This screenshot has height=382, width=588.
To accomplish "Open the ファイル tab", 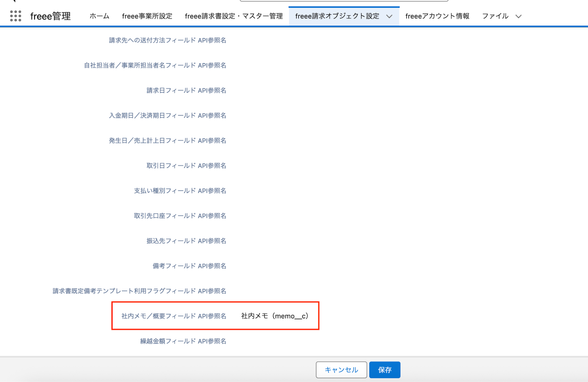I will pyautogui.click(x=495, y=16).
